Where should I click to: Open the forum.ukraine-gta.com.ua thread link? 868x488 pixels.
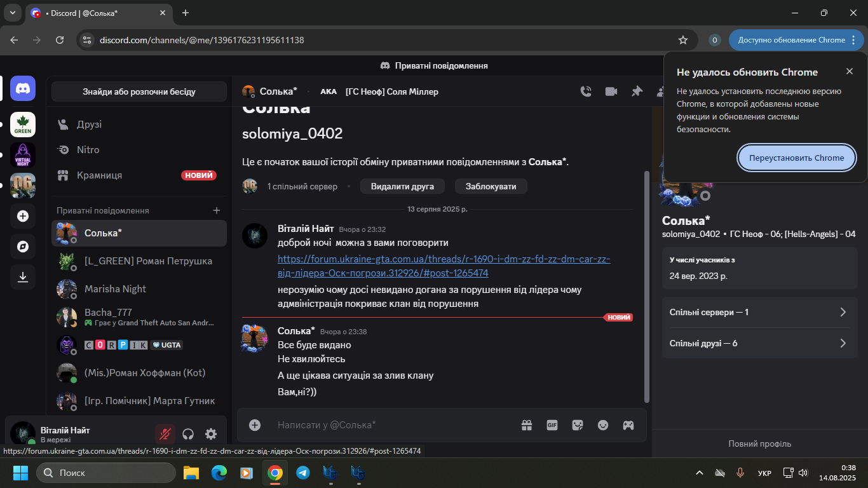point(444,266)
